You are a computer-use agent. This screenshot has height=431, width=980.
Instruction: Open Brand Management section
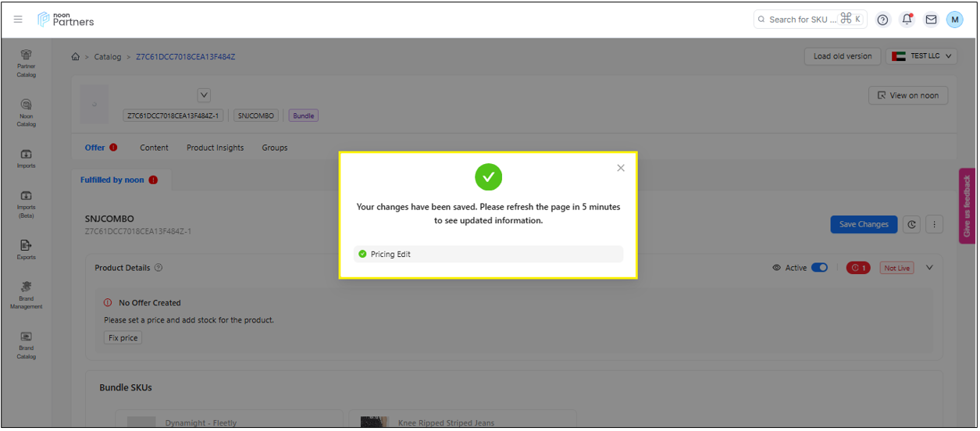(x=27, y=294)
